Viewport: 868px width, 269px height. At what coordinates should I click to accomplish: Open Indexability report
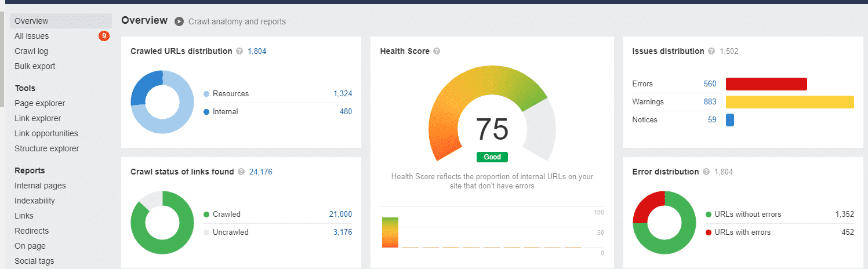point(35,201)
